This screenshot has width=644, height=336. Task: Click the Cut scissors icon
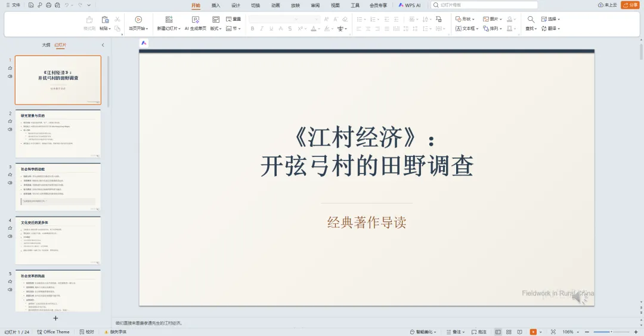point(117,19)
